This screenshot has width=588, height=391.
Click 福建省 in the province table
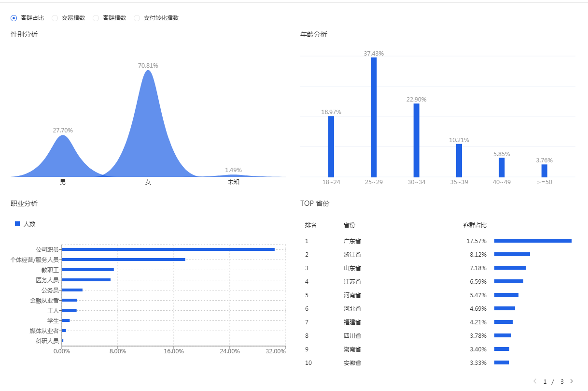(352, 322)
